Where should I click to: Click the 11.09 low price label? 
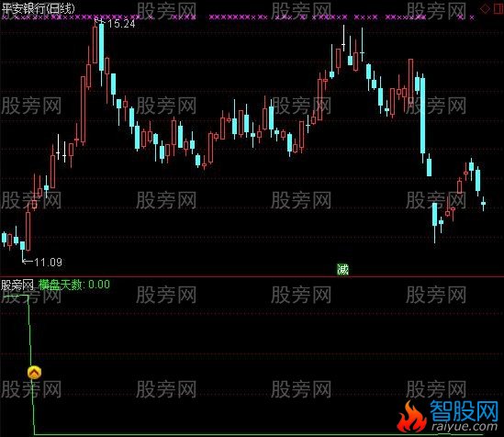[x=49, y=263]
